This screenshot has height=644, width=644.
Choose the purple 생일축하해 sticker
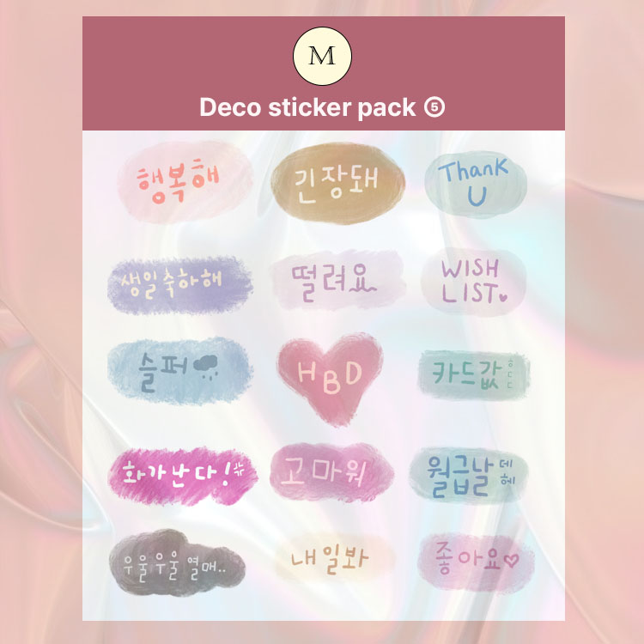click(180, 285)
